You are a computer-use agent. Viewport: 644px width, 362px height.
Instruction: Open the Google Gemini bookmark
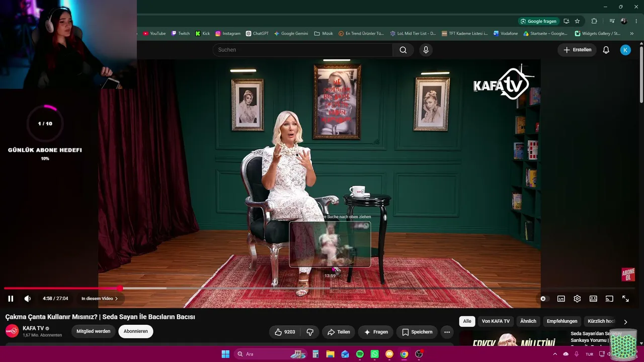click(291, 34)
